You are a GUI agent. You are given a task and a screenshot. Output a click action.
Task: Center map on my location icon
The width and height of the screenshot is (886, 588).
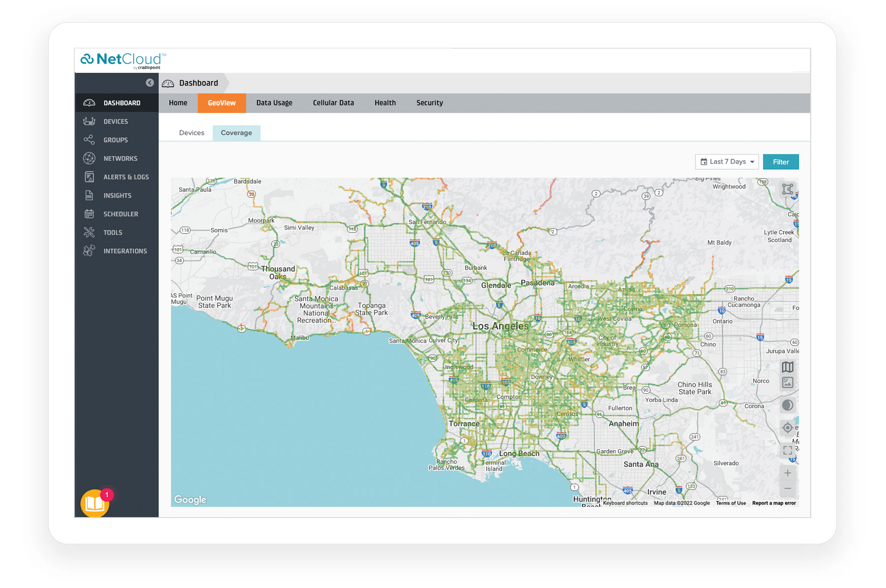(x=788, y=428)
